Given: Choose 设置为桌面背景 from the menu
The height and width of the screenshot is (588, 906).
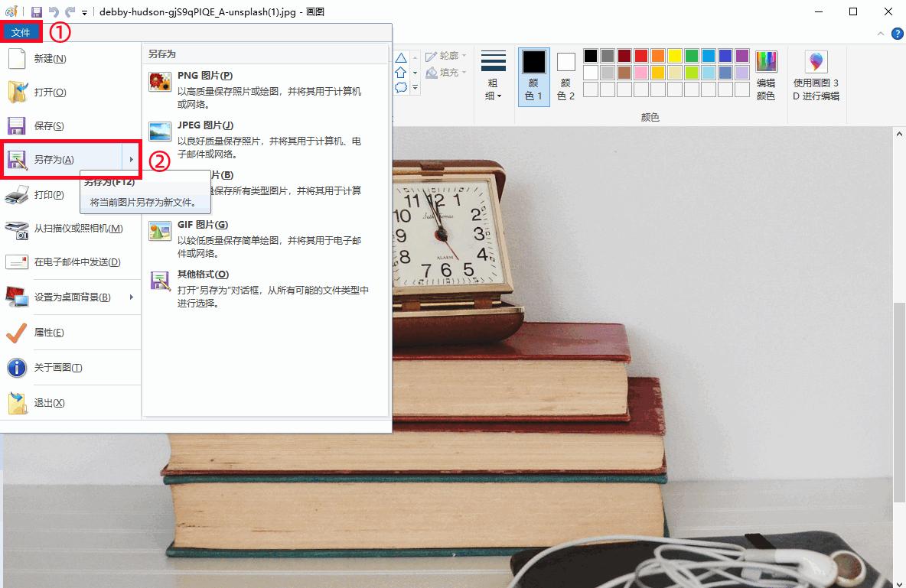Looking at the screenshot, I should (x=71, y=297).
